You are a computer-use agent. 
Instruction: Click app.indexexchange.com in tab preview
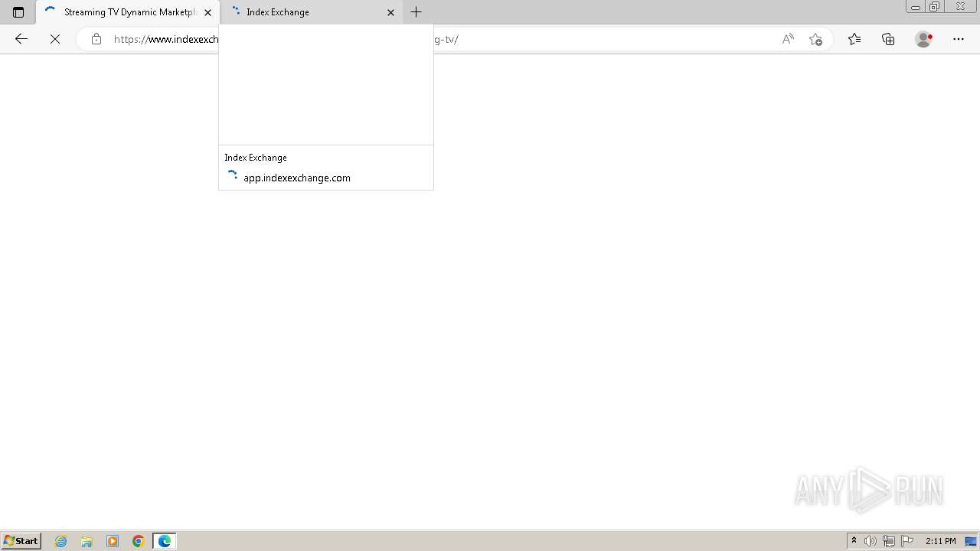click(297, 178)
